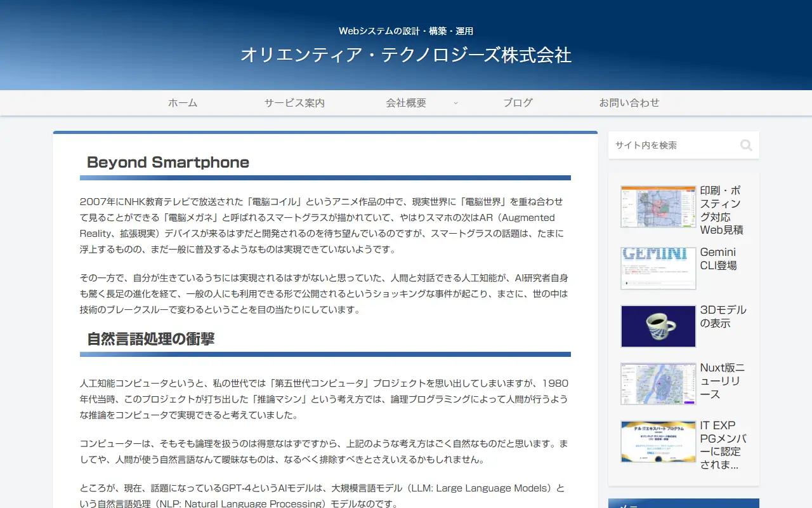This screenshot has height=508, width=812.
Task: Open the Nuxt版ニューリリース map thumbnail
Action: point(658,384)
